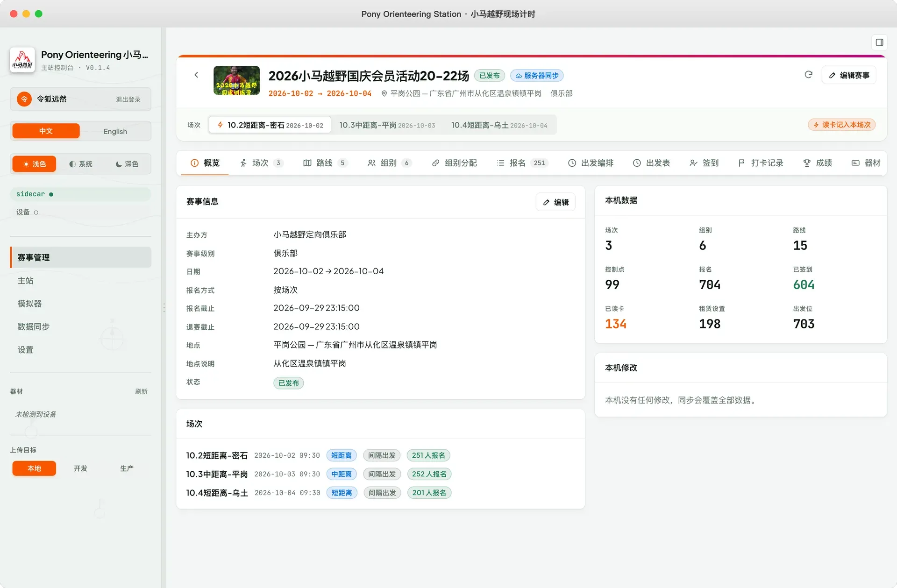Image resolution: width=897 pixels, height=588 pixels.
Task: Set upload target to 开发
Action: pyautogui.click(x=80, y=468)
